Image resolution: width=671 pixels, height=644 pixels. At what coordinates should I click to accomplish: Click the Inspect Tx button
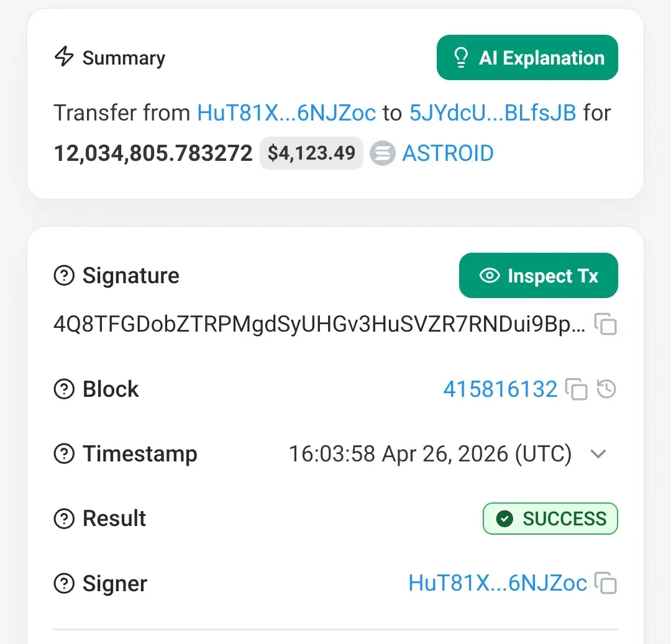pos(538,275)
